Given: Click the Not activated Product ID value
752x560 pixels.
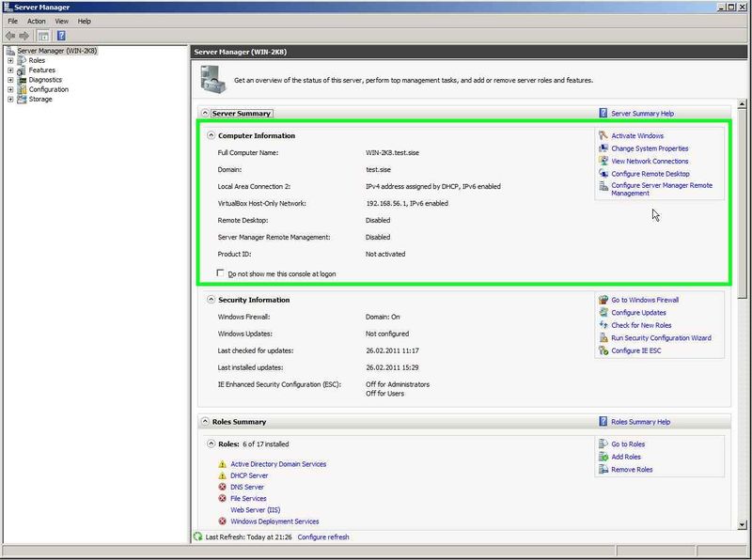Looking at the screenshot, I should pos(385,254).
